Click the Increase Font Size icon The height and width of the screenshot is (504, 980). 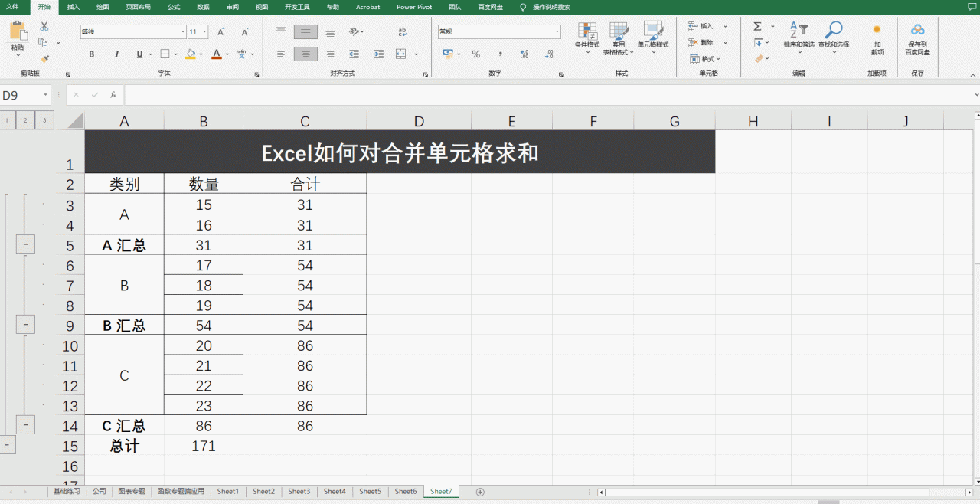pyautogui.click(x=221, y=32)
